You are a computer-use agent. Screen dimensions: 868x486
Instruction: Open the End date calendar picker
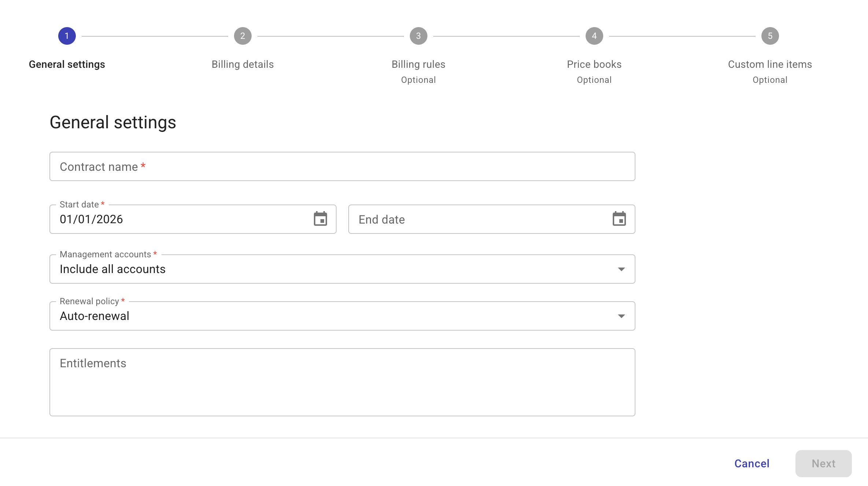coord(619,219)
